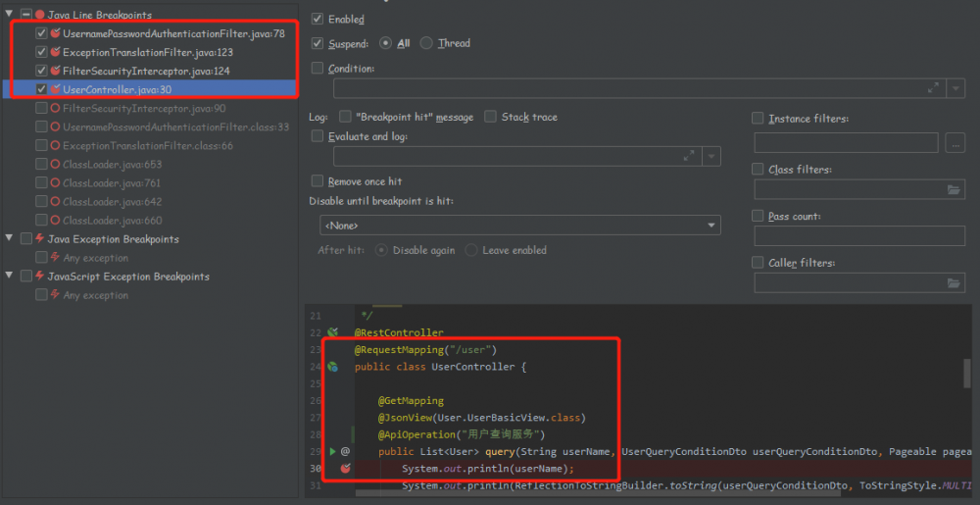Select the All suspend radio button
Screen dimensions: 980x505
(385, 44)
